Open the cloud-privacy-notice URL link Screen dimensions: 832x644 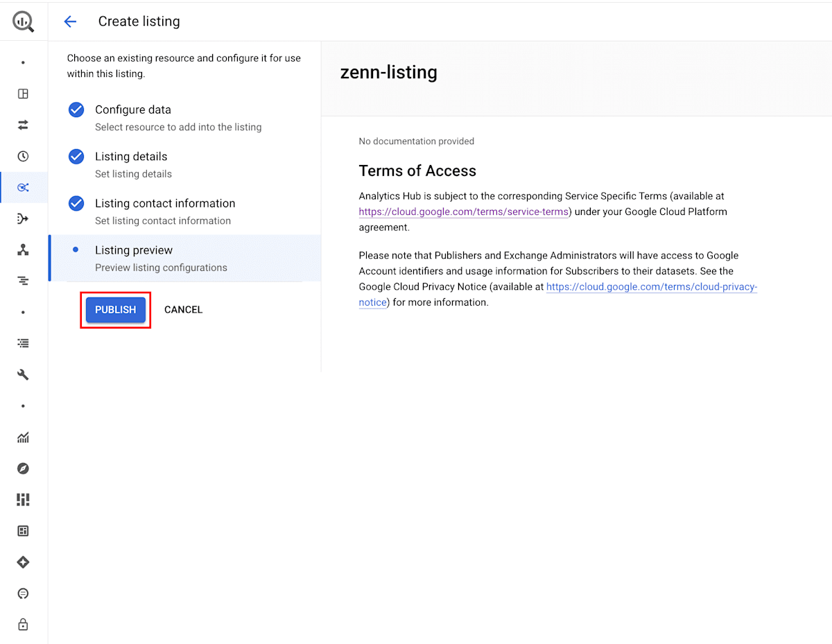(x=558, y=295)
